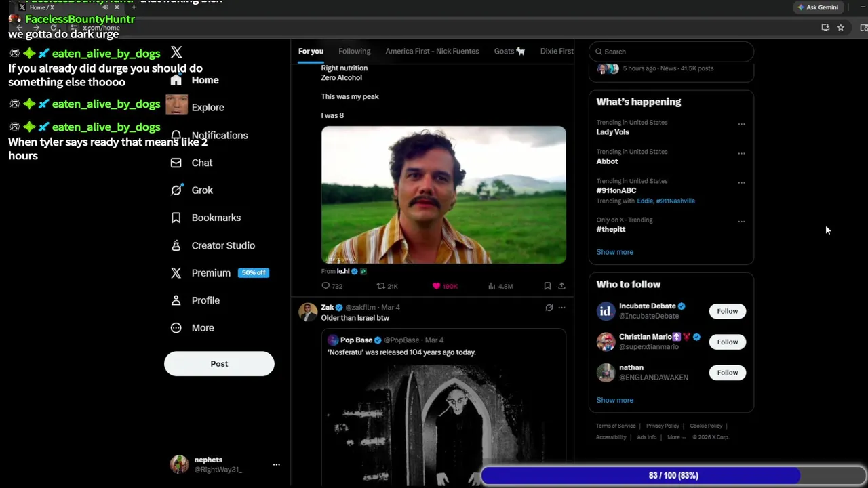Open the Cookie Policy link
The image size is (868, 488).
pos(706,426)
